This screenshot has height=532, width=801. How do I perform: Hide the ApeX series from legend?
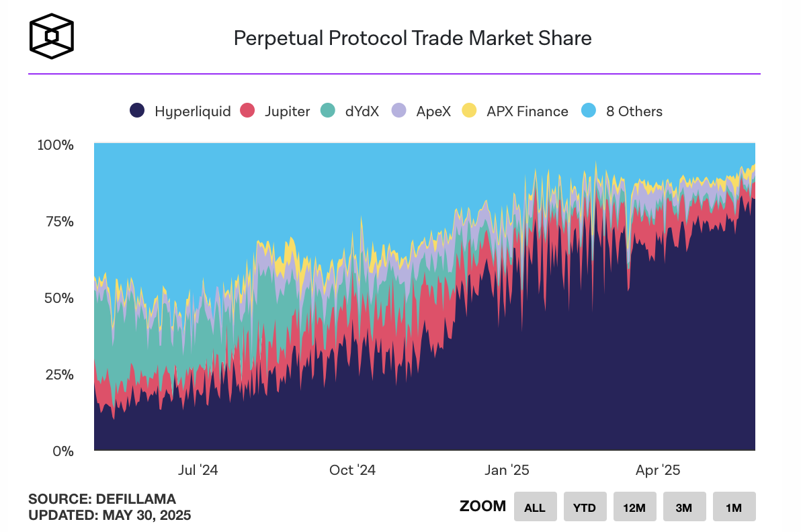[433, 112]
